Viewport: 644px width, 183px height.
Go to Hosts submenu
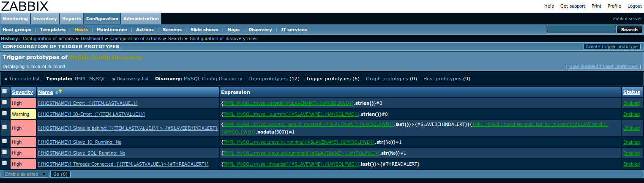click(x=81, y=30)
